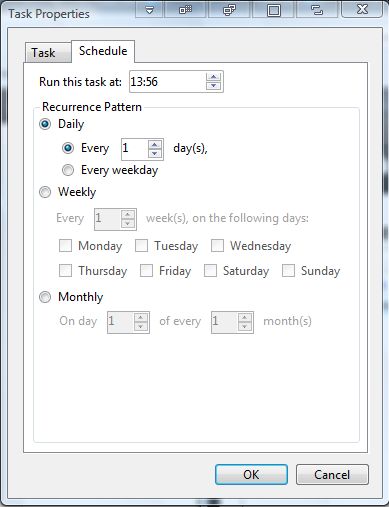Select the Monthly recurrence option

[45, 297]
